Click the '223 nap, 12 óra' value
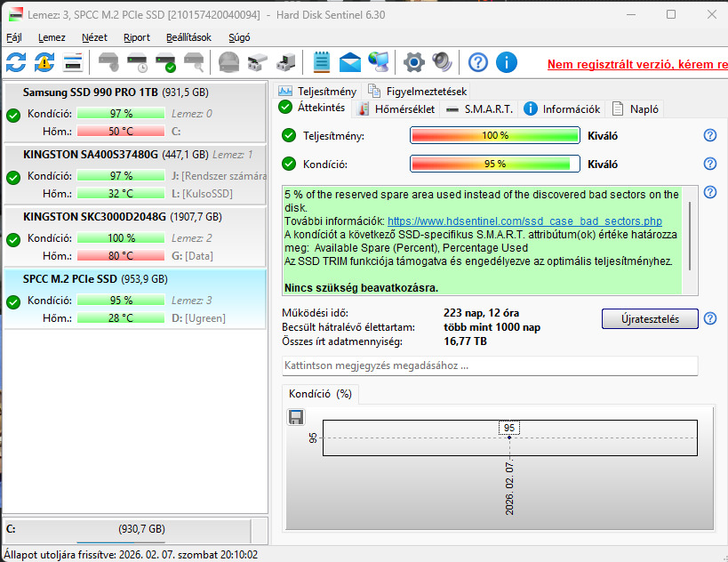The width and height of the screenshot is (728, 562). coord(482,313)
